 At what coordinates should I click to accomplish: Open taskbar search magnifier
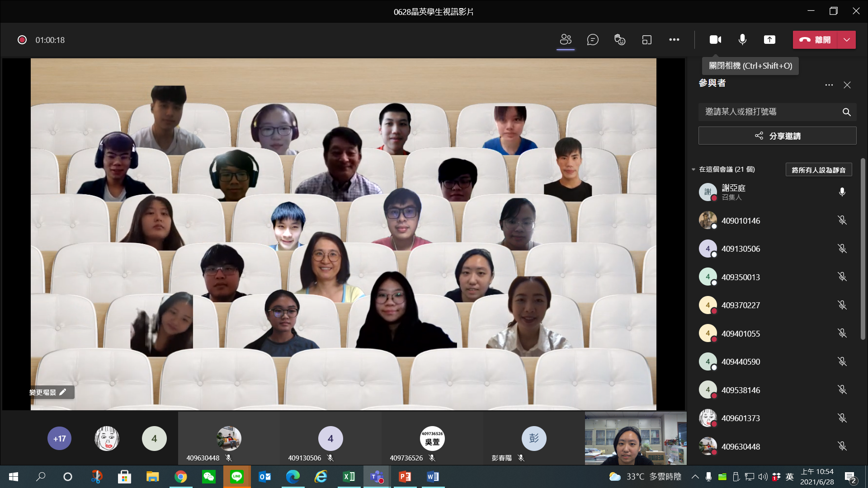pos(41,477)
